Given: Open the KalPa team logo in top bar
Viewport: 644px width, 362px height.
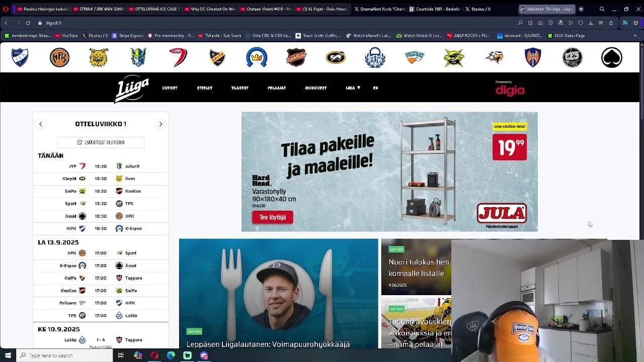Looking at the screenshot, I should click(x=217, y=57).
